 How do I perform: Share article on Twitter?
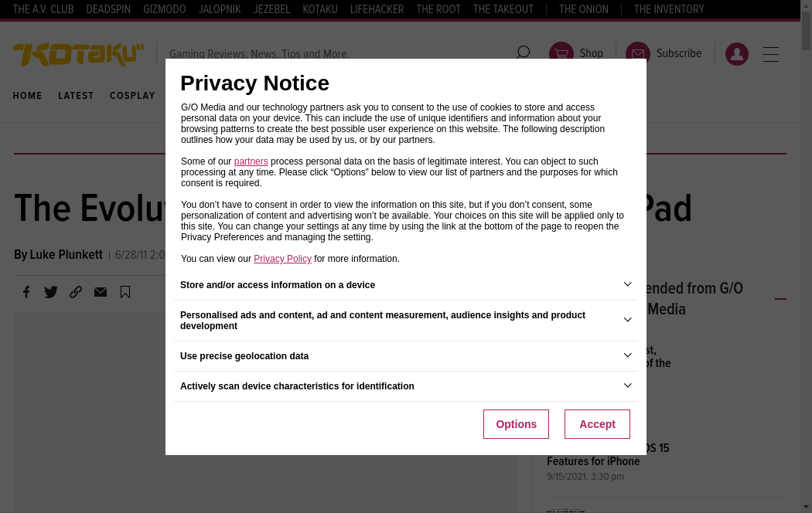(x=51, y=292)
